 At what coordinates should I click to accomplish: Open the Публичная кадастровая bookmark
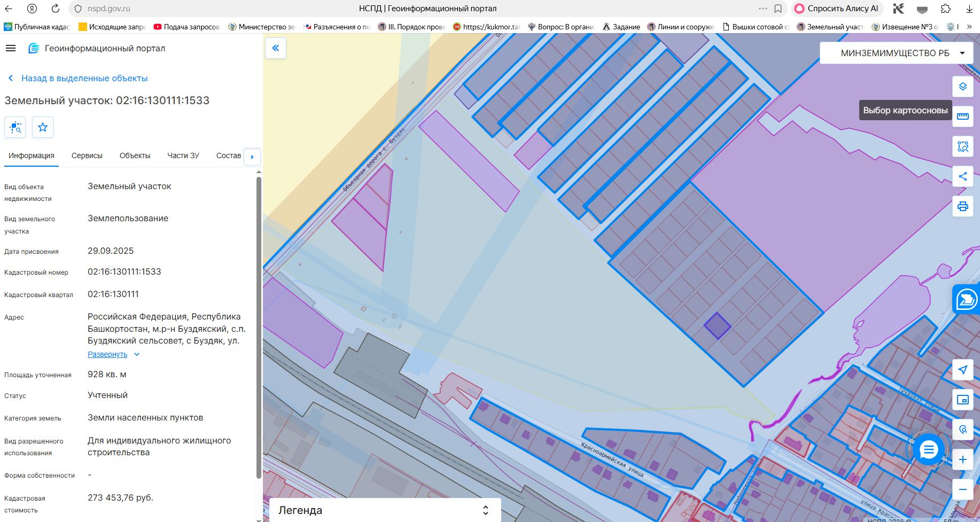click(37, 27)
